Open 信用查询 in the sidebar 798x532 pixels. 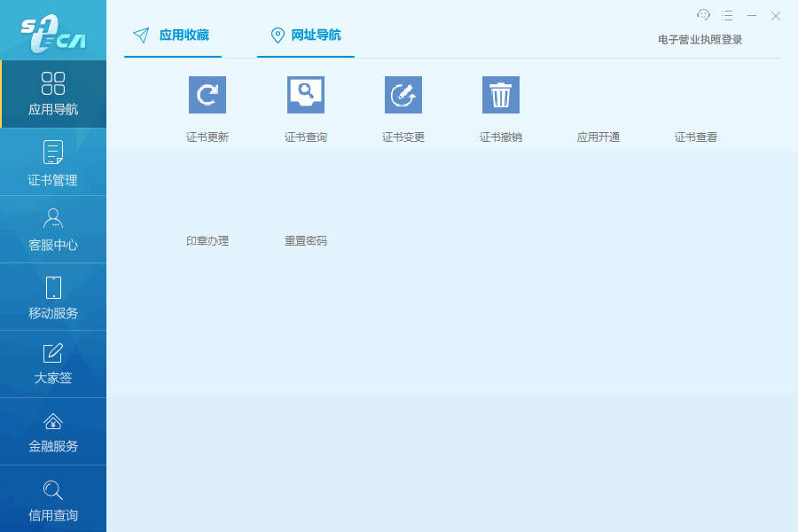(x=53, y=499)
